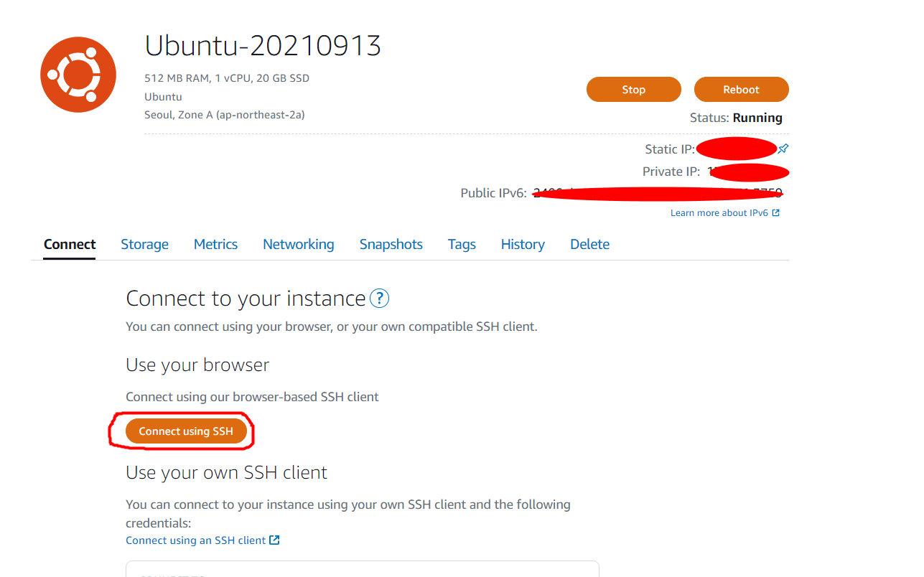Screen dimensions: 924x577
Task: Click the Static IP label
Action: pyautogui.click(x=670, y=149)
